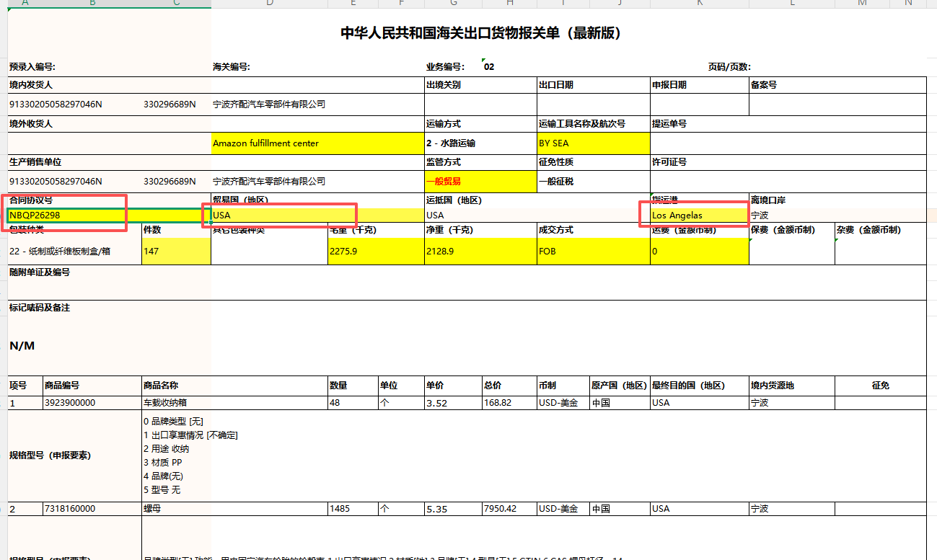This screenshot has height=560, width=937.
Task: Select the N/M shipping mark cell
Action: 22,346
